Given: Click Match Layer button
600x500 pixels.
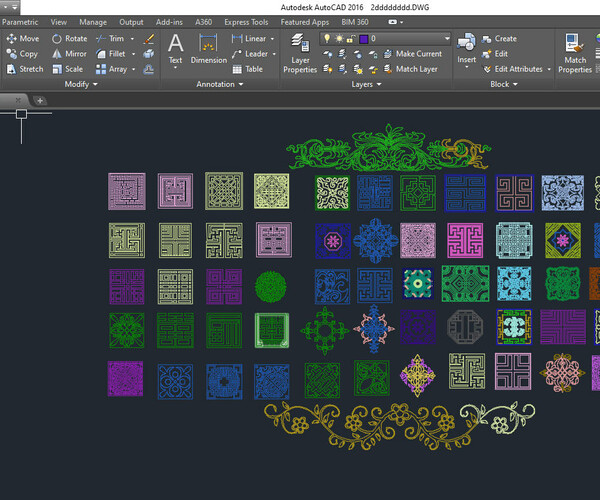Looking at the screenshot, I should pyautogui.click(x=411, y=69).
